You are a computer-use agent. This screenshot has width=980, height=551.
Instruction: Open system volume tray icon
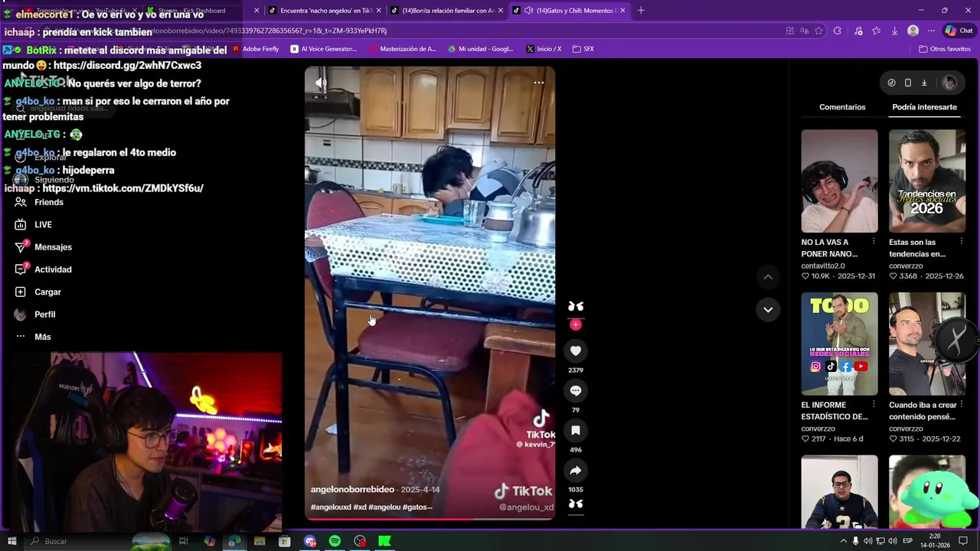(867, 541)
